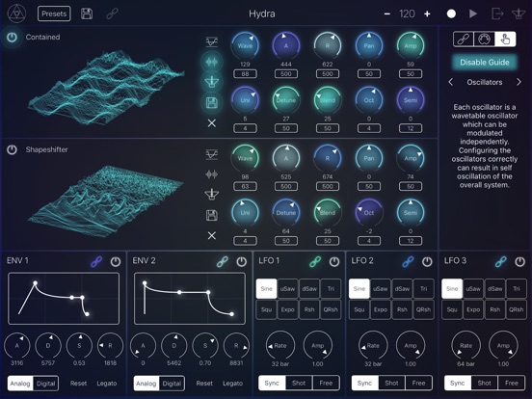Increase the tempo with plus button
The image size is (532, 399).
click(x=427, y=13)
